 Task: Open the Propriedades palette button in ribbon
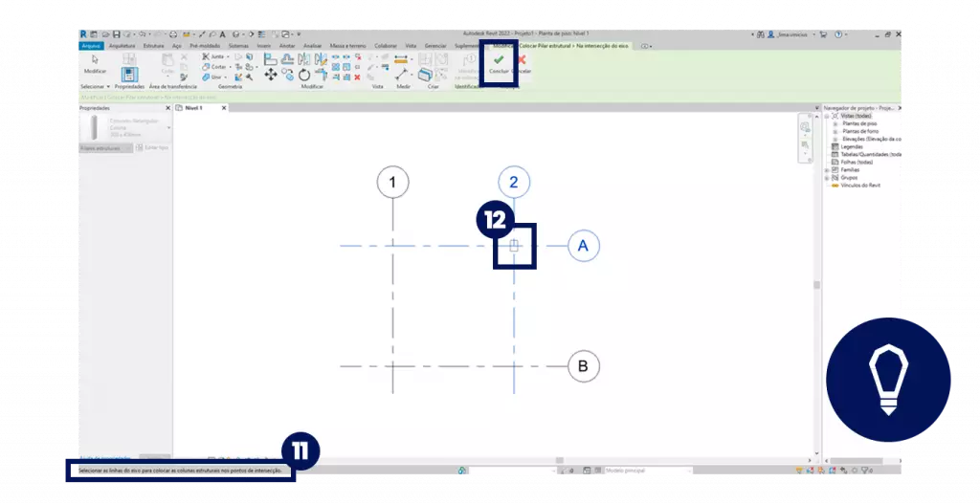pos(129,75)
